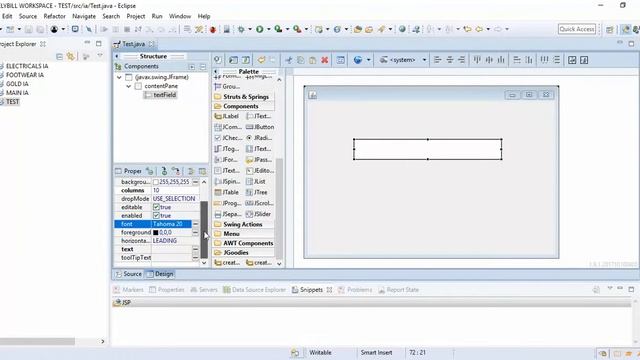Expand the Swing Actions palette category

(x=243, y=224)
